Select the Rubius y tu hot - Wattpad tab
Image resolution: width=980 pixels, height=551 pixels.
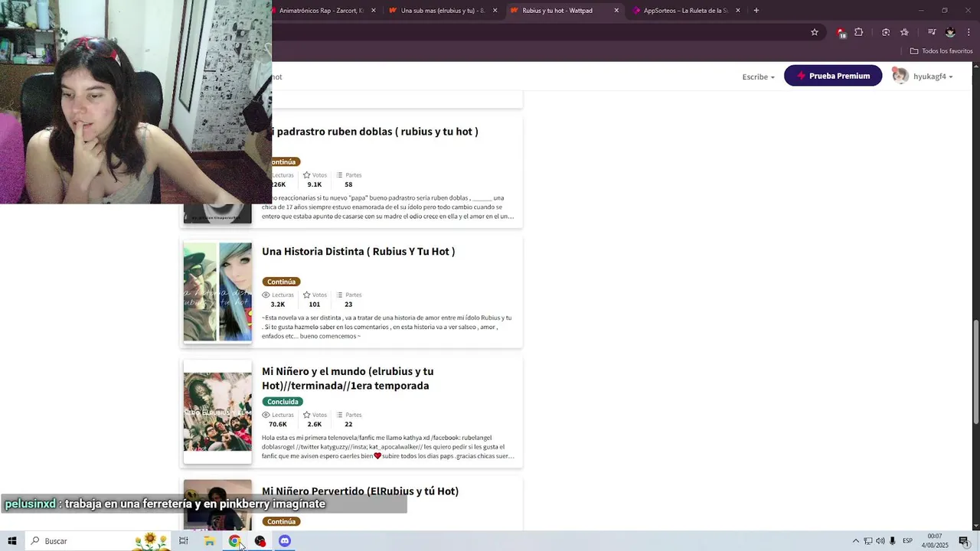(564, 11)
